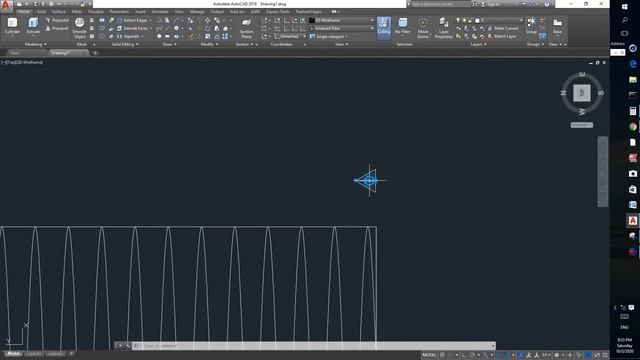Click the Smooth Object mesh tool

(x=80, y=28)
